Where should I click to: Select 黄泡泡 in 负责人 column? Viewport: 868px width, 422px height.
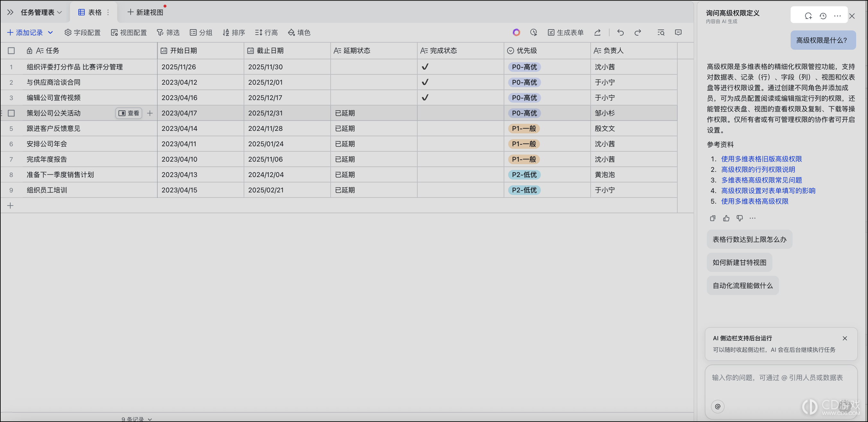click(x=634, y=175)
